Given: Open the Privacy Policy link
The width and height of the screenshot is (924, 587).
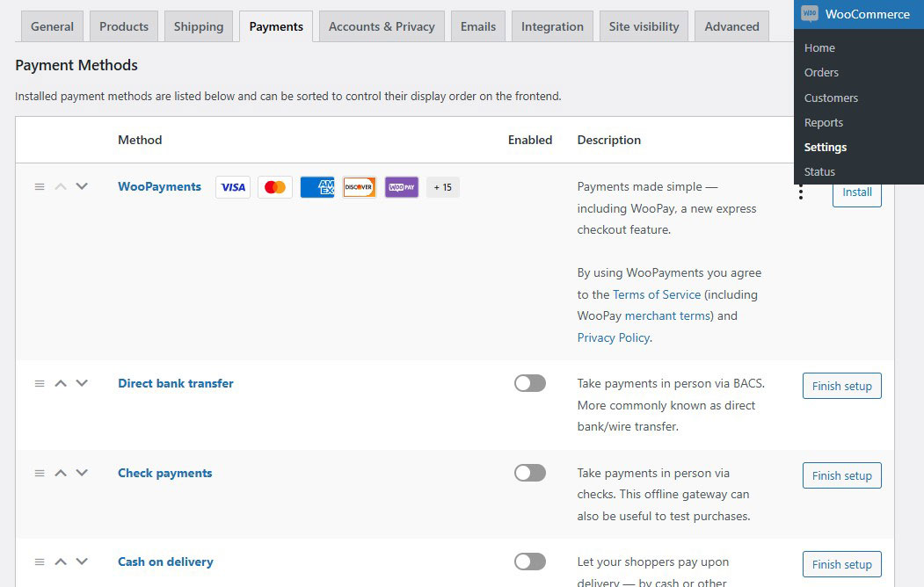Looking at the screenshot, I should [x=614, y=337].
